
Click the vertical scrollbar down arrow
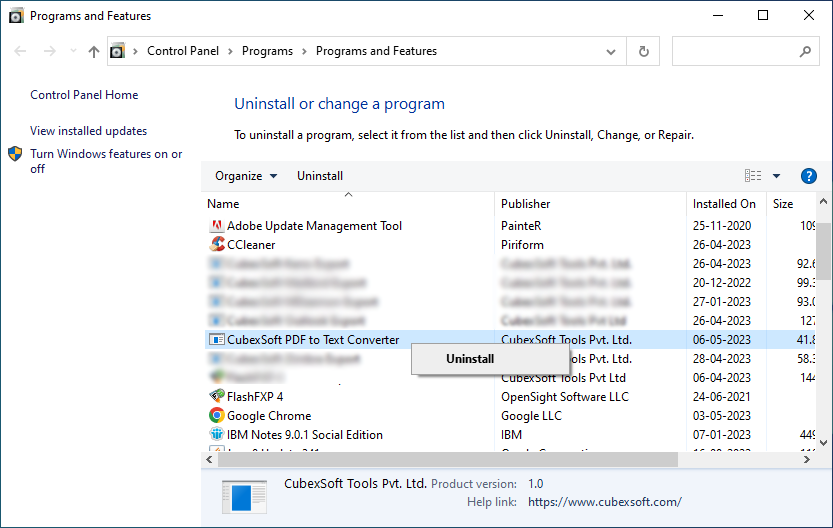pyautogui.click(x=823, y=442)
